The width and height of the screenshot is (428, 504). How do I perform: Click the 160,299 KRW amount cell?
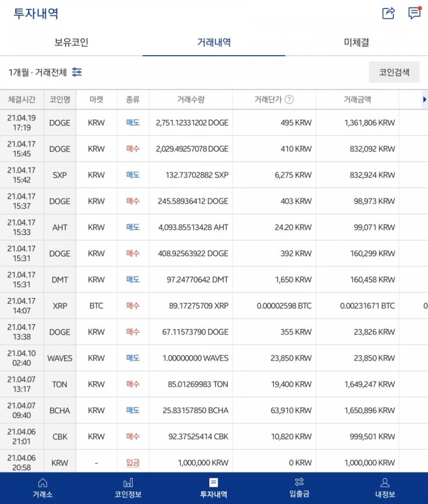tap(357, 254)
